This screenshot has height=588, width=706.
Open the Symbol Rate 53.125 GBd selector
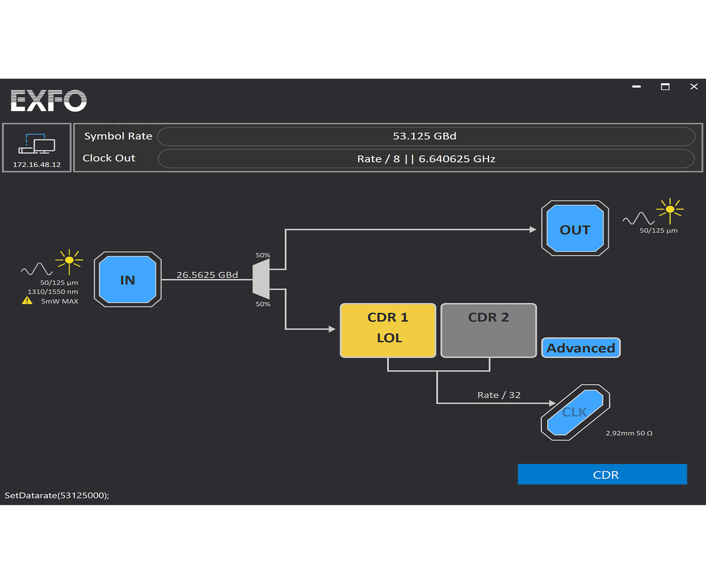coord(426,137)
